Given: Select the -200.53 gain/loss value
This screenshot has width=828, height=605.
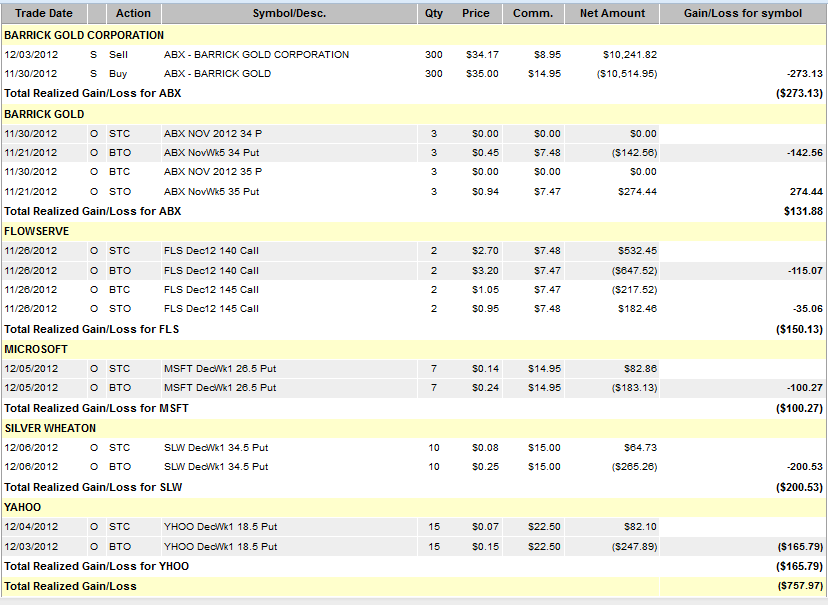Looking at the screenshot, I should [805, 467].
